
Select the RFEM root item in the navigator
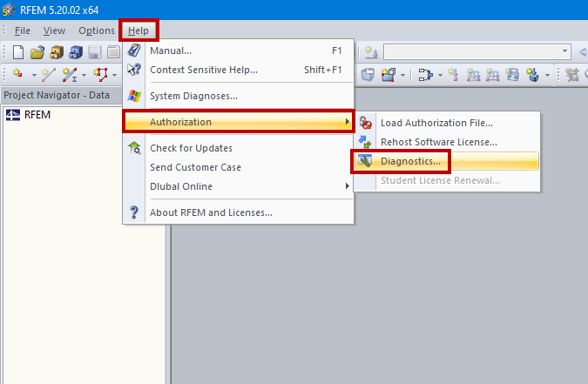(x=37, y=115)
